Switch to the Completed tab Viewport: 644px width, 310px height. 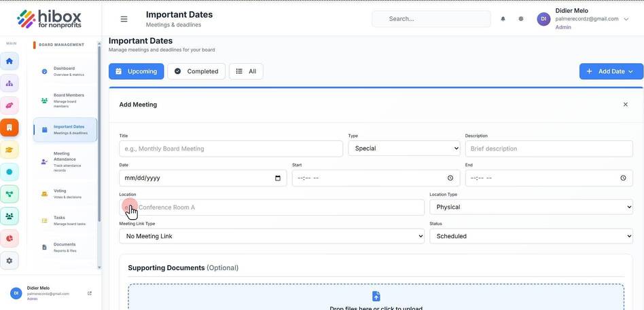pyautogui.click(x=196, y=71)
